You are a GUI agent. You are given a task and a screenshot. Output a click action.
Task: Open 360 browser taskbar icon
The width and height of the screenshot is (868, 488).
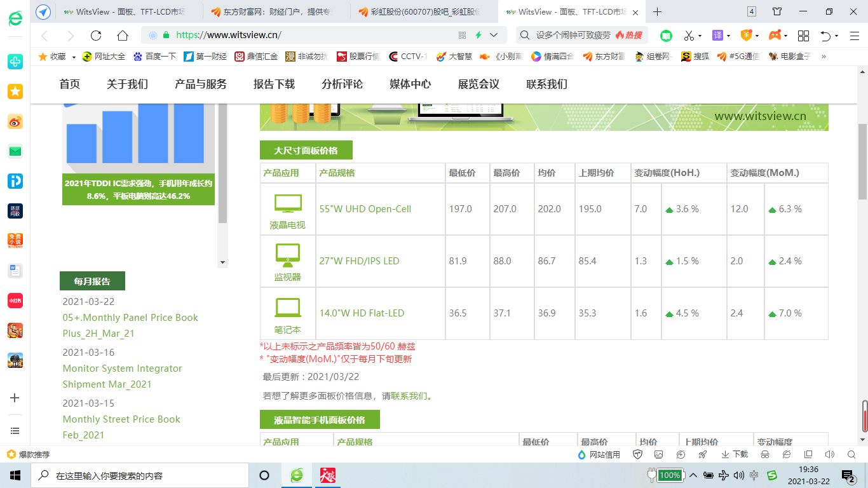[x=297, y=475]
